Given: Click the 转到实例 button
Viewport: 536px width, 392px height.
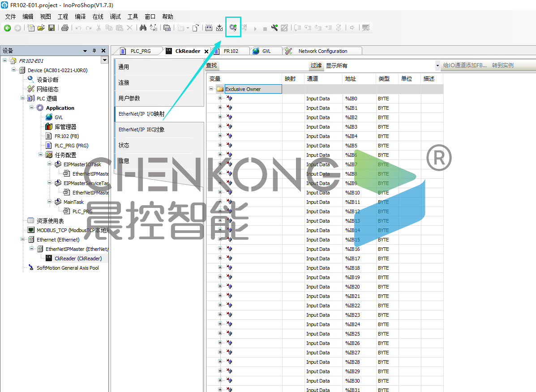Looking at the screenshot, I should [502, 65].
